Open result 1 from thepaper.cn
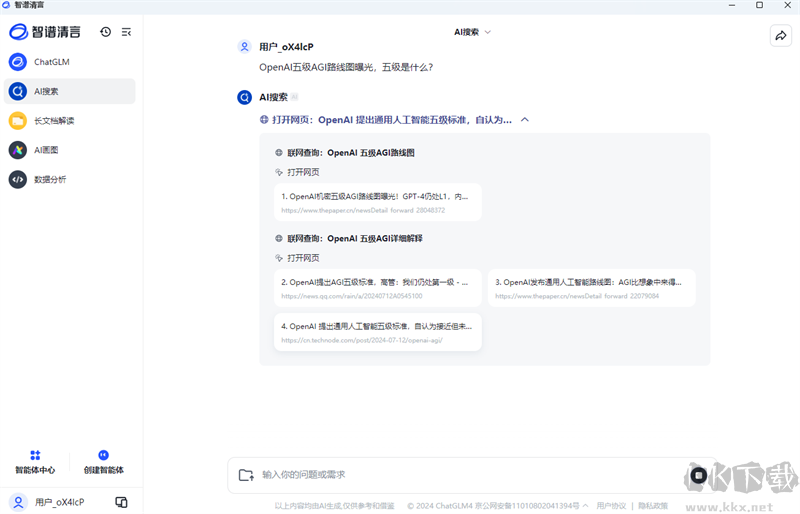 tap(378, 203)
